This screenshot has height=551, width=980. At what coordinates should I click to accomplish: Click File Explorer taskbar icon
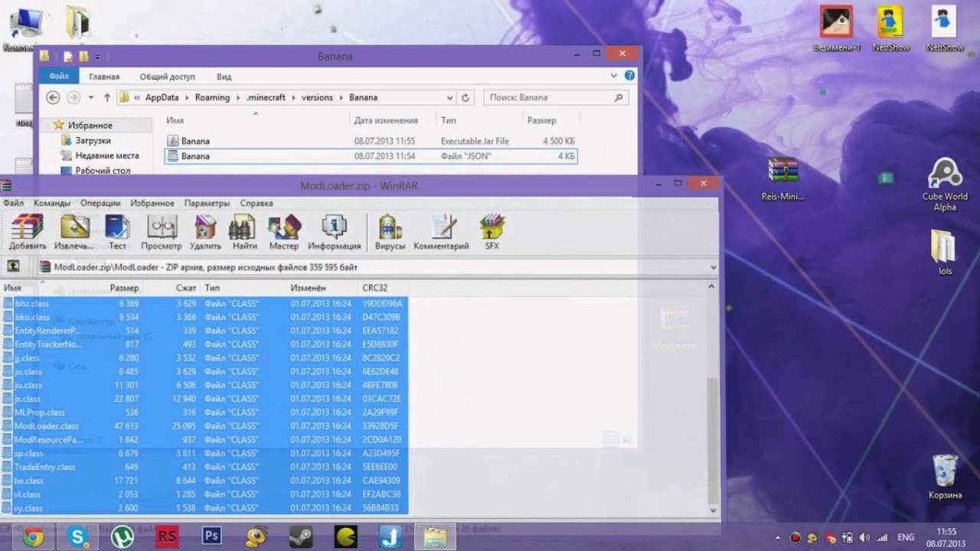(435, 537)
